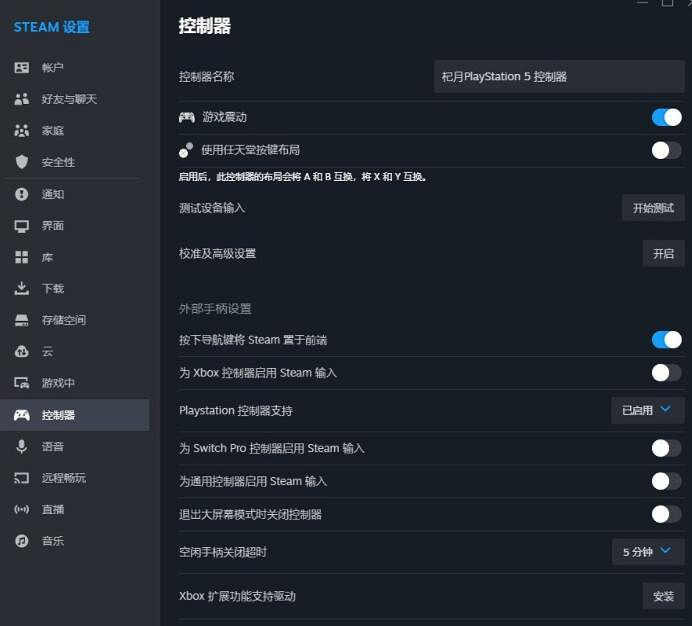Viewport: 692px width, 626px height.
Task: Click the 测试设备输入 label
Action: pyautogui.click(x=212, y=208)
